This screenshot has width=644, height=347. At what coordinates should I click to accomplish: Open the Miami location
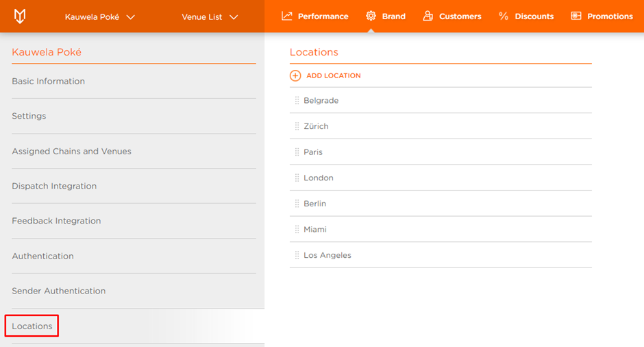441,230
